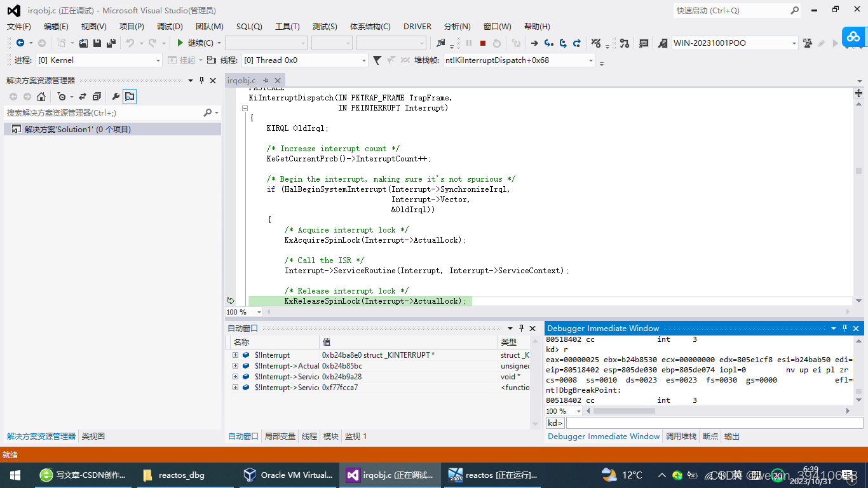Open Solution Explorer window options dropdown arrow

[191, 80]
